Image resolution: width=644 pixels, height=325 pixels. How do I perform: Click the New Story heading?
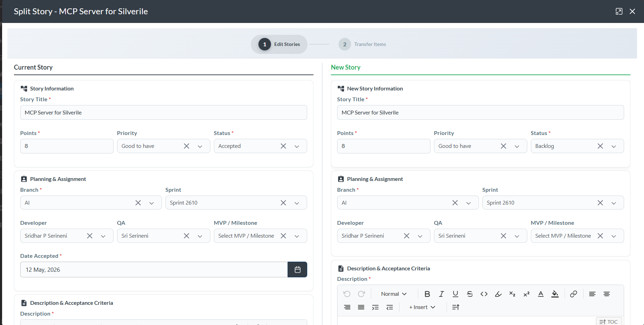(x=346, y=68)
